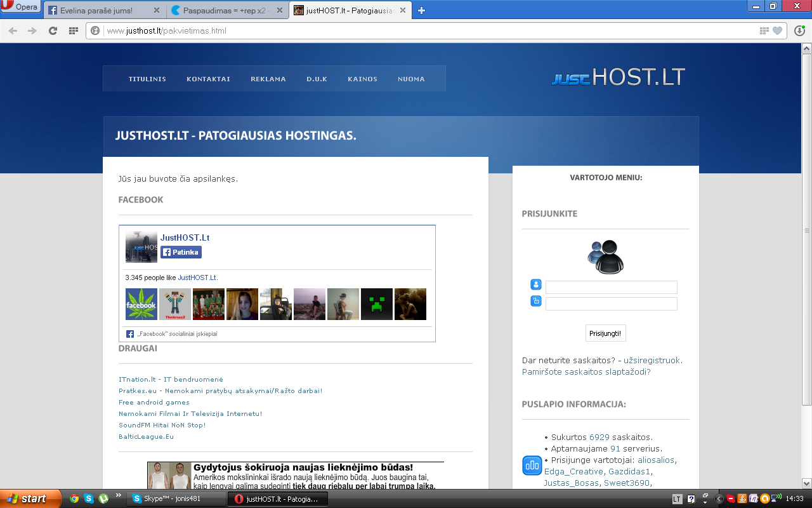Screen dimensions: 812x508
Task: Click the Facebook Patinka like button
Action: click(181, 252)
